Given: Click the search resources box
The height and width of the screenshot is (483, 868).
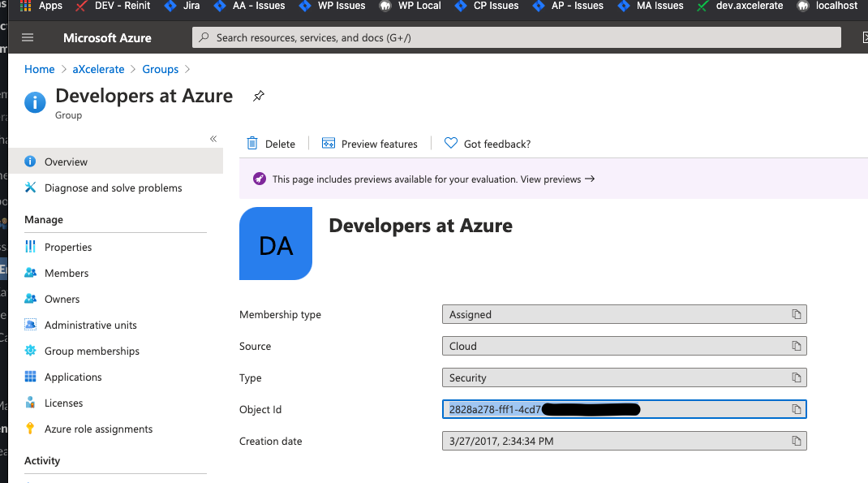Looking at the screenshot, I should click(516, 37).
